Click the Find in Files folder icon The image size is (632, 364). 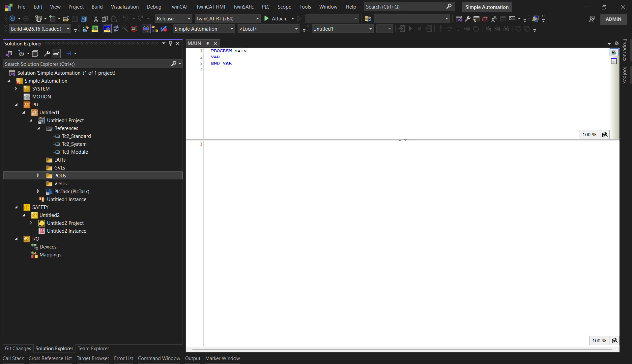coord(368,19)
